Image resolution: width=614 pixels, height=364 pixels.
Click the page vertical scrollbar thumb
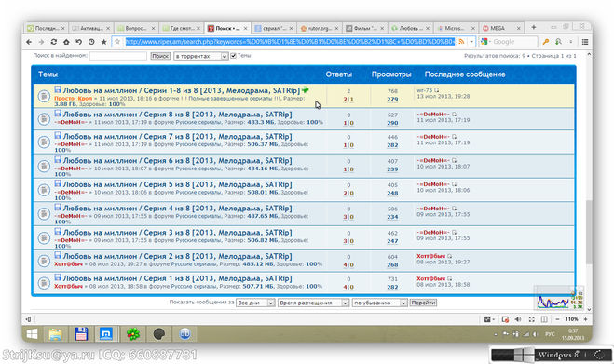589,232
